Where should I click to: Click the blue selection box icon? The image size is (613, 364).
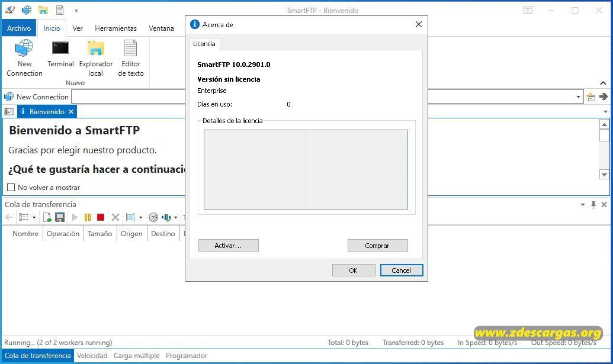[x=130, y=217]
